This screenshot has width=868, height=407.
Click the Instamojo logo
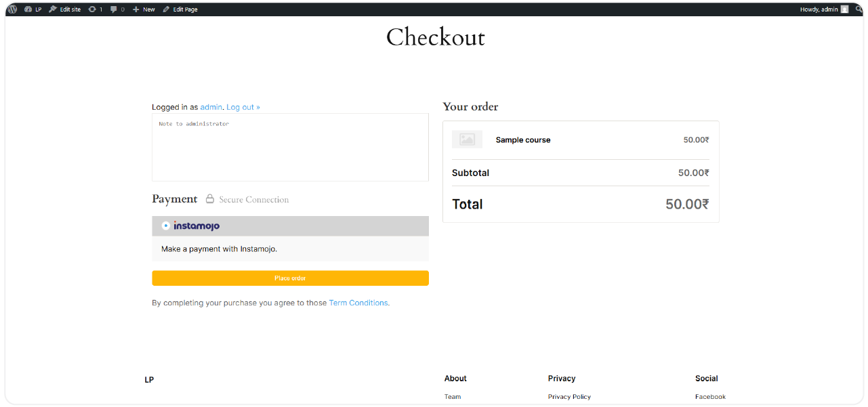coord(190,226)
